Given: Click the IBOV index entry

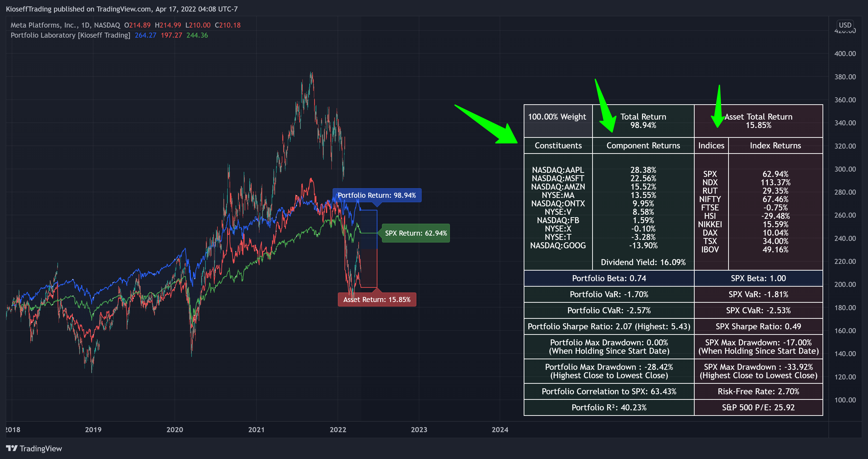Looking at the screenshot, I should (x=710, y=250).
